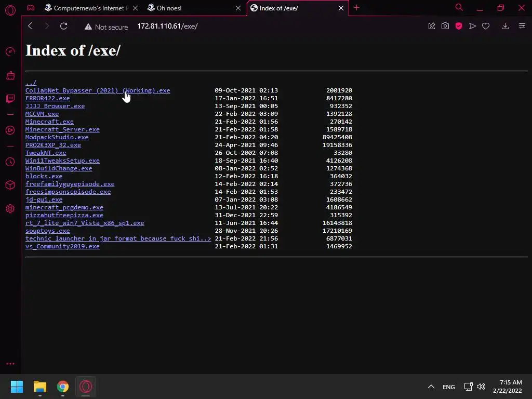This screenshot has height=399, width=532.
Task: Expand hidden system tray icons chevron
Action: (431, 387)
